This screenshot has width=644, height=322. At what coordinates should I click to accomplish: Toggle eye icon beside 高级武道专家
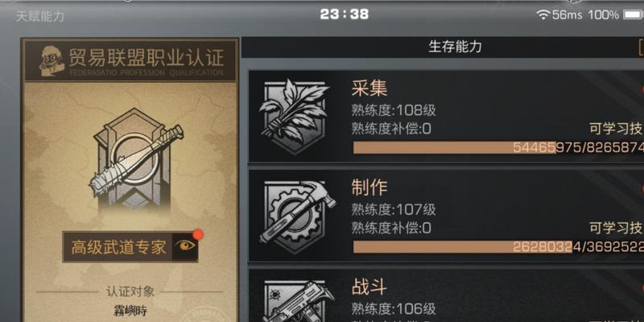185,246
